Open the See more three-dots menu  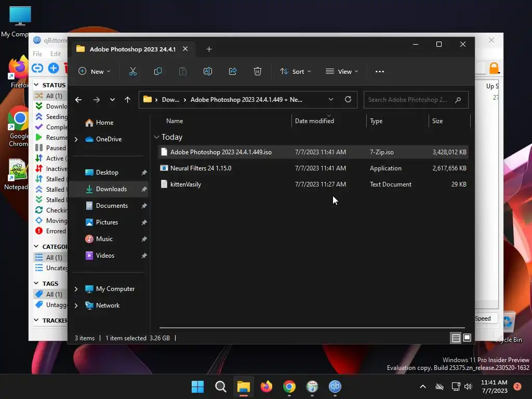coord(380,72)
